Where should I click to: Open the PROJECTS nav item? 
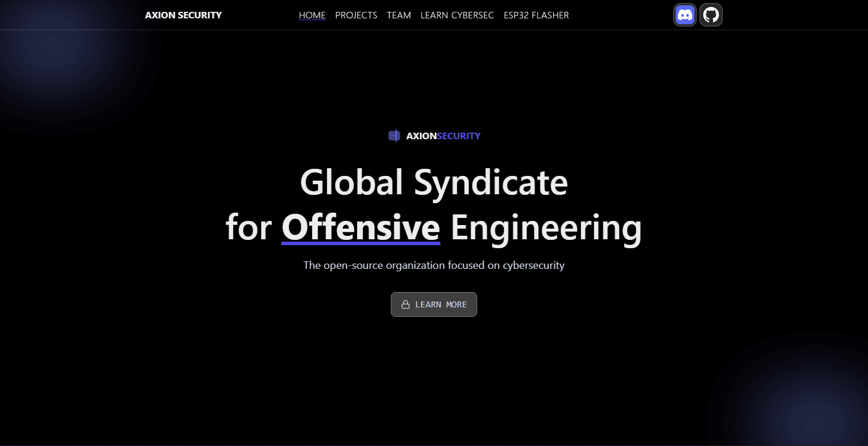pyautogui.click(x=356, y=15)
